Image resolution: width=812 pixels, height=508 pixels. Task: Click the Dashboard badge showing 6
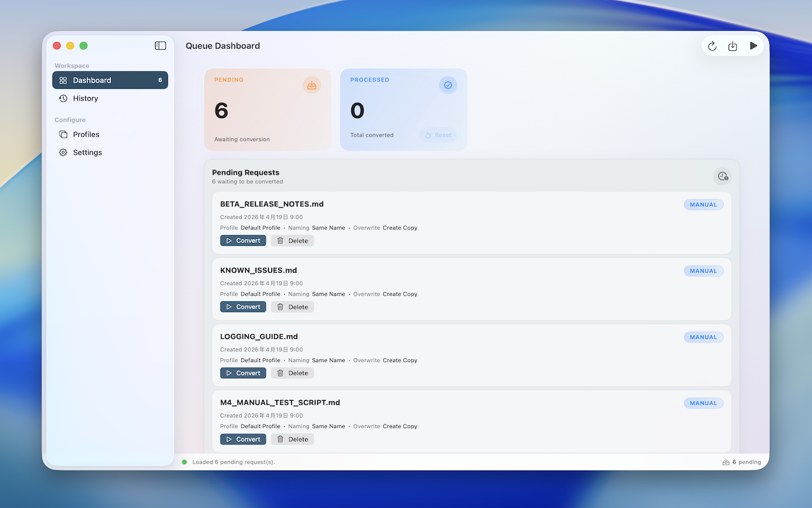[160, 80]
